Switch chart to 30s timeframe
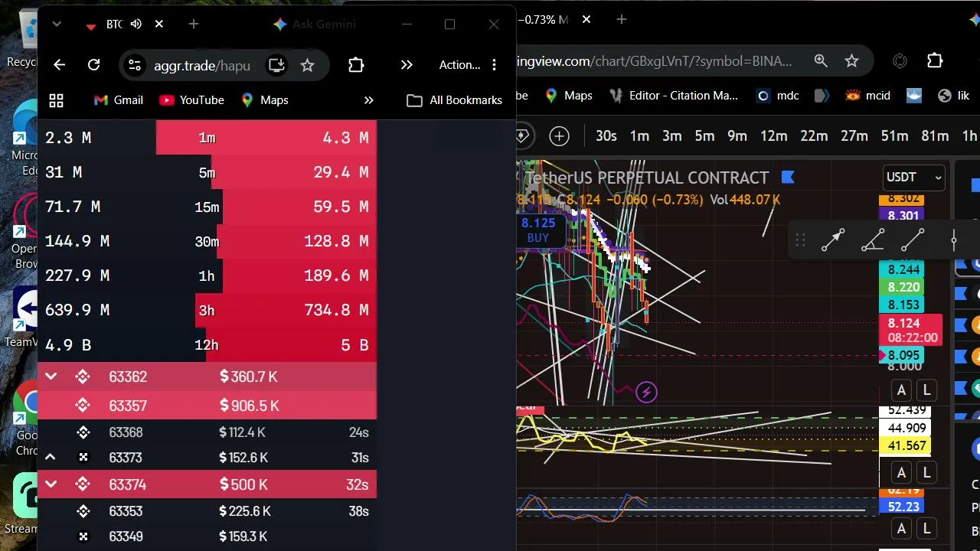980x551 pixels. pos(606,136)
